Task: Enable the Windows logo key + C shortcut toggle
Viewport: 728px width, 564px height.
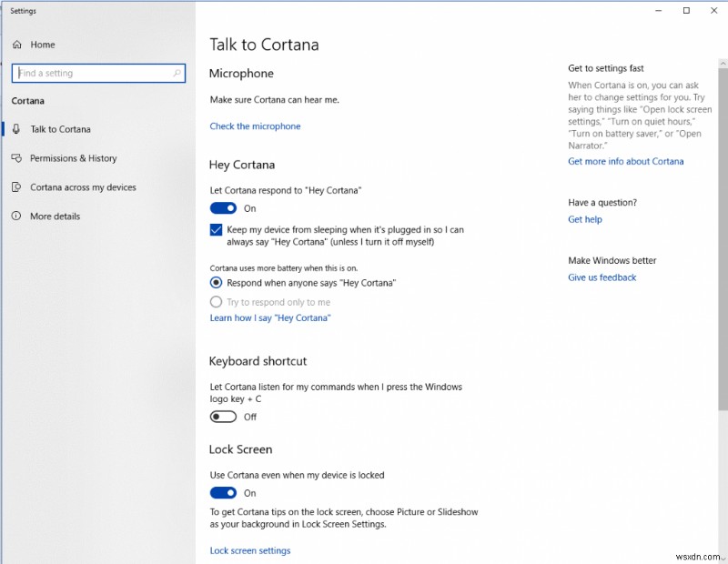Action: [x=223, y=417]
